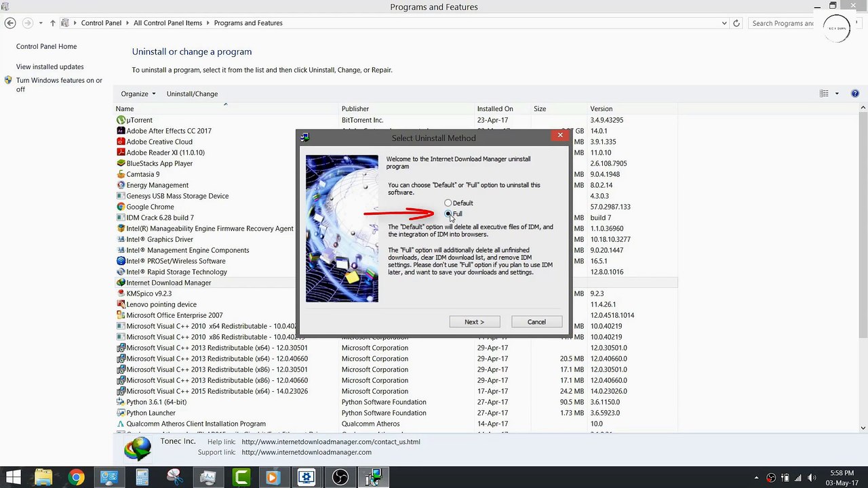868x488 pixels.
Task: Show hidden system tray icons
Action: pyautogui.click(x=756, y=478)
